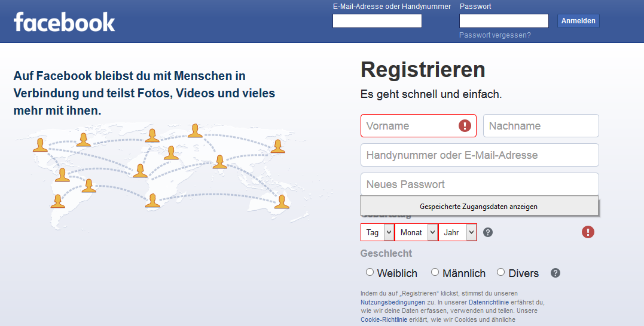The width and height of the screenshot is (644, 326).
Task: Open the Datenrichtlinie link
Action: [489, 302]
